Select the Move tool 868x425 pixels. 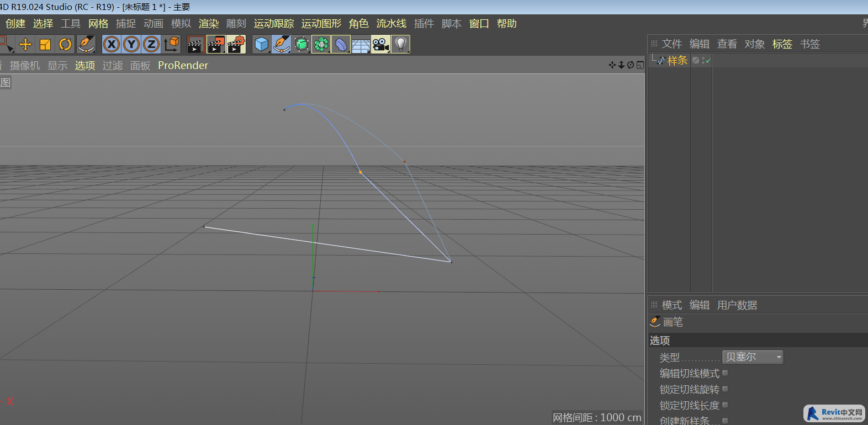(25, 44)
